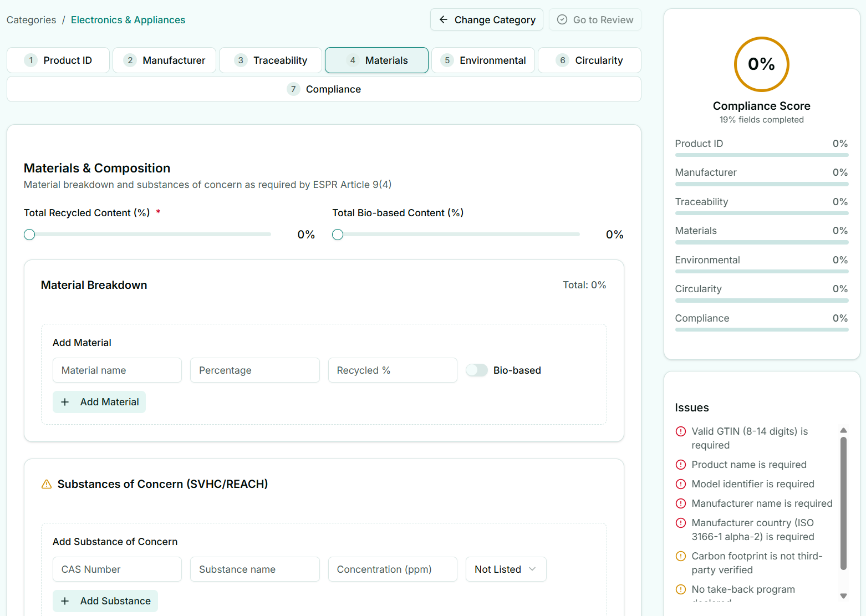Click the red alert icon for GTIN issue
866x616 pixels.
681,431
